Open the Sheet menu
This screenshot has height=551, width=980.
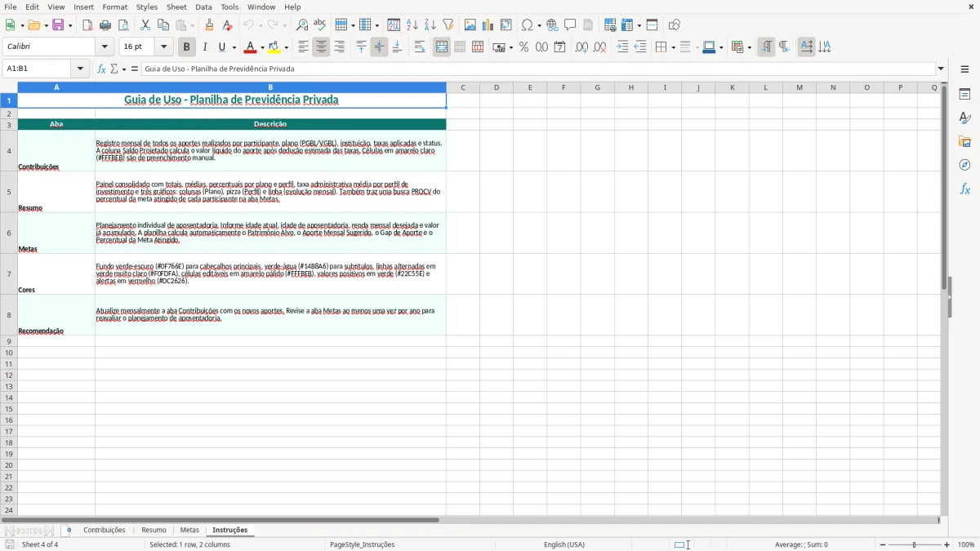[x=176, y=7]
